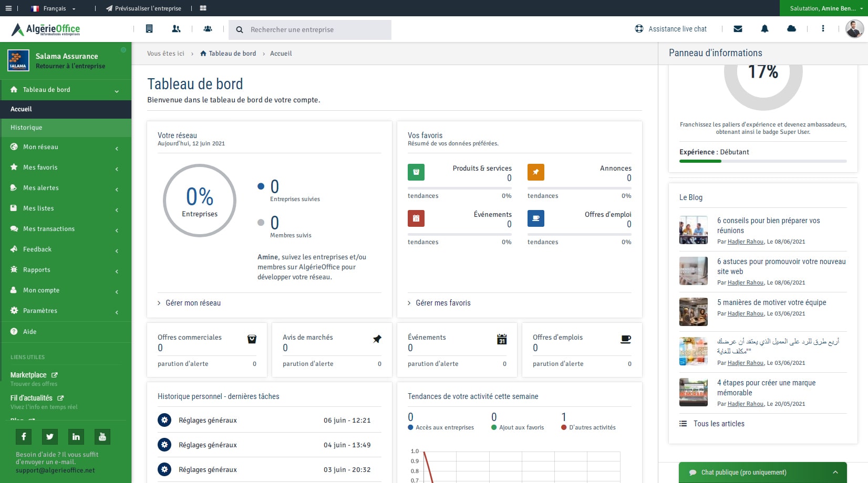The image size is (868, 483).
Task: Click the YouTube icon in sidebar
Action: click(x=102, y=436)
